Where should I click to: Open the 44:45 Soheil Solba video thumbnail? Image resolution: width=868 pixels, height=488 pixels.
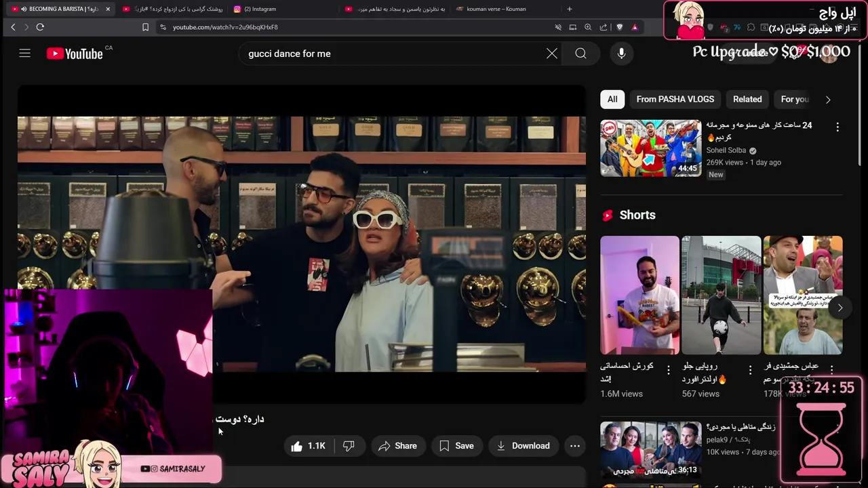[650, 148]
